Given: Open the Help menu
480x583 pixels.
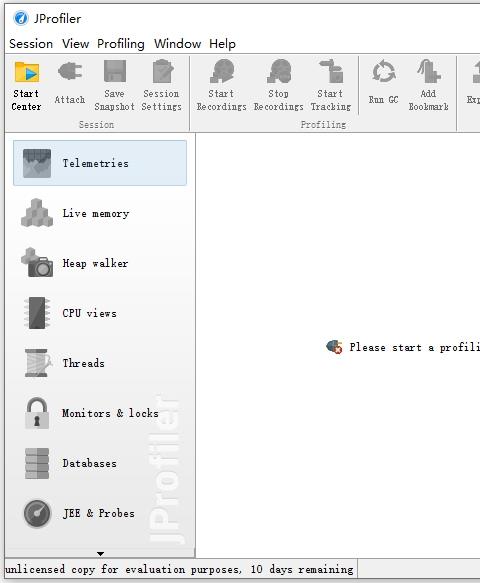Looking at the screenshot, I should [x=222, y=44].
